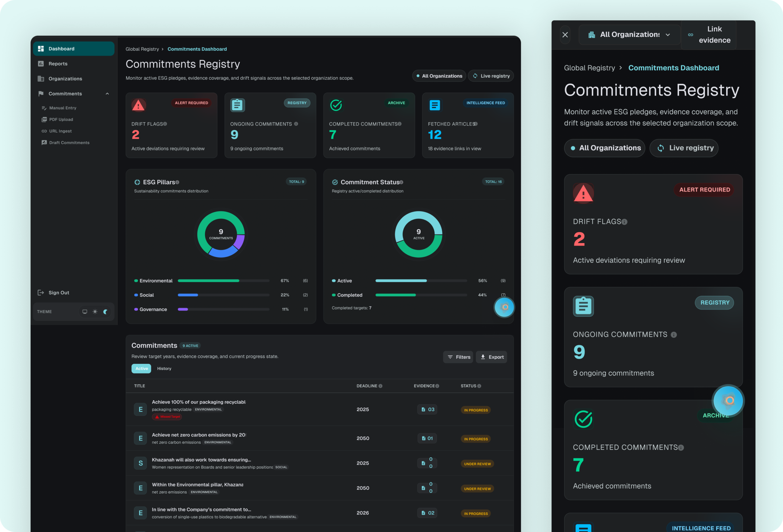Click the Social progress bar

click(x=224, y=295)
